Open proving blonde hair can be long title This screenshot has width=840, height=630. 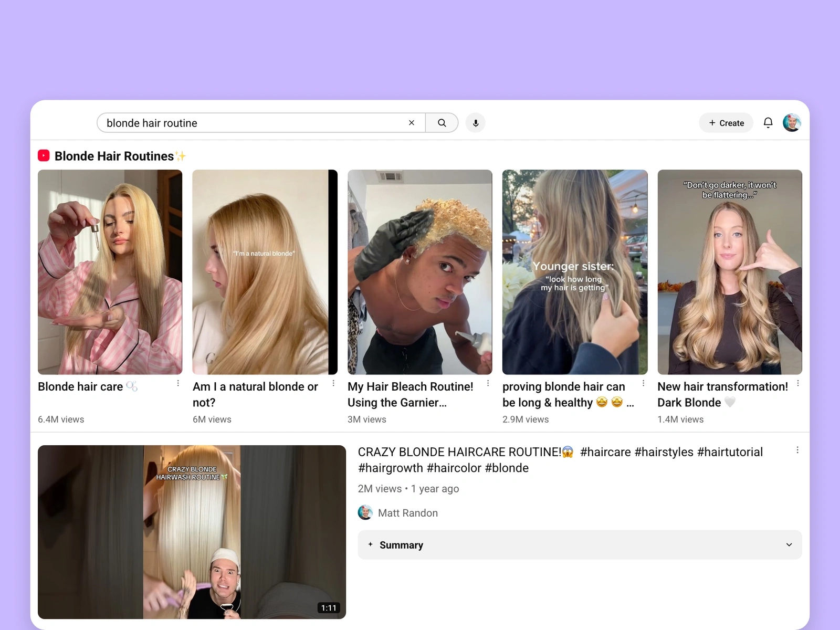(x=568, y=395)
